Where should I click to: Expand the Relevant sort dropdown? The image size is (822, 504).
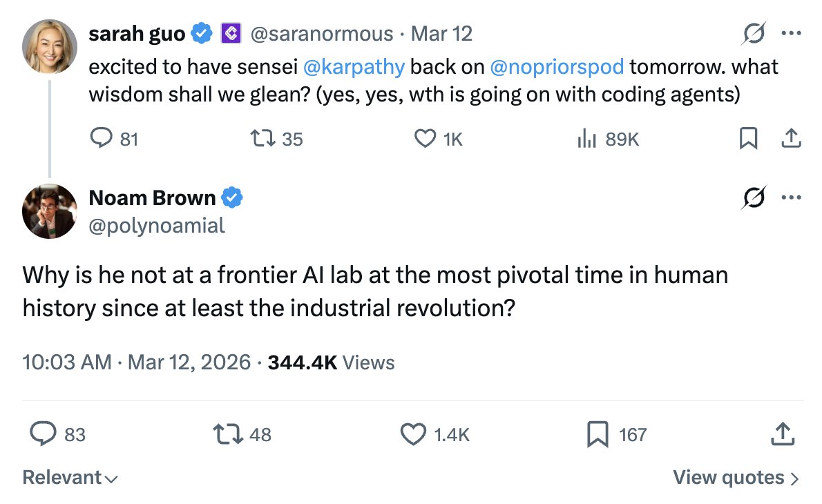pos(69,477)
